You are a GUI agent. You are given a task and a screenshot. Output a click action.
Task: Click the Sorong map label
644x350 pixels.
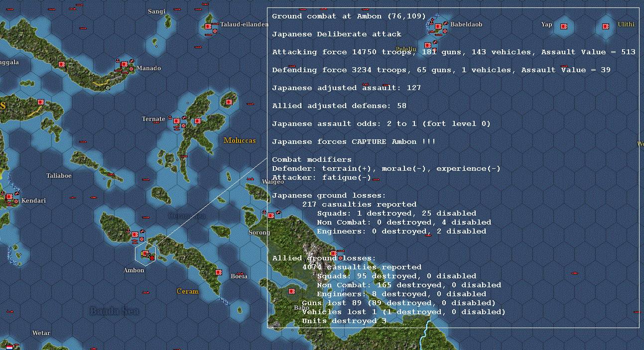click(x=259, y=233)
